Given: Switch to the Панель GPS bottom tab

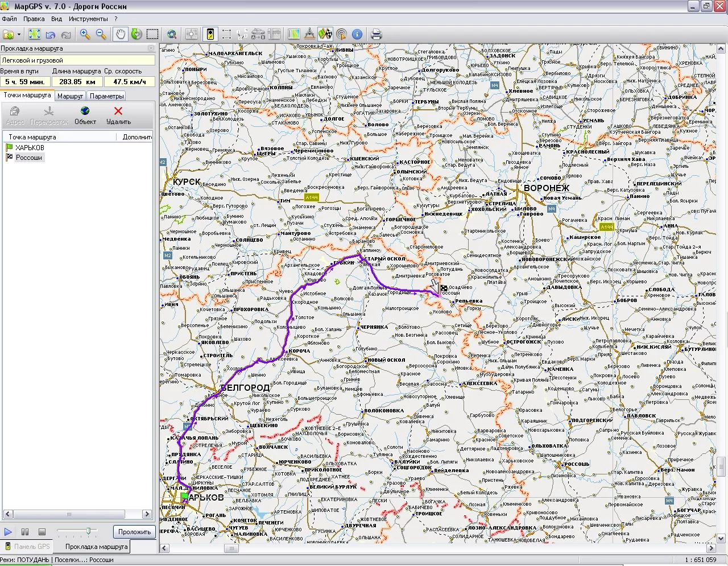Looking at the screenshot, I should coord(27,547).
